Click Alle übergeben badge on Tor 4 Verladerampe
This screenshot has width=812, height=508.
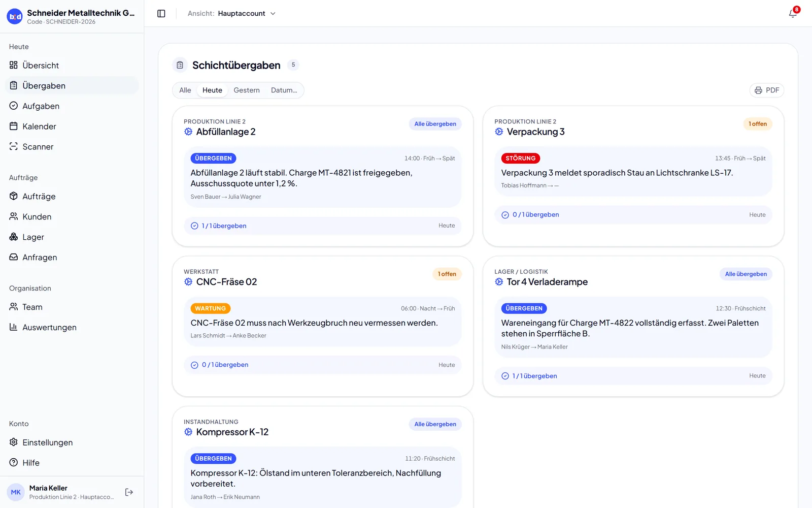[746, 274]
